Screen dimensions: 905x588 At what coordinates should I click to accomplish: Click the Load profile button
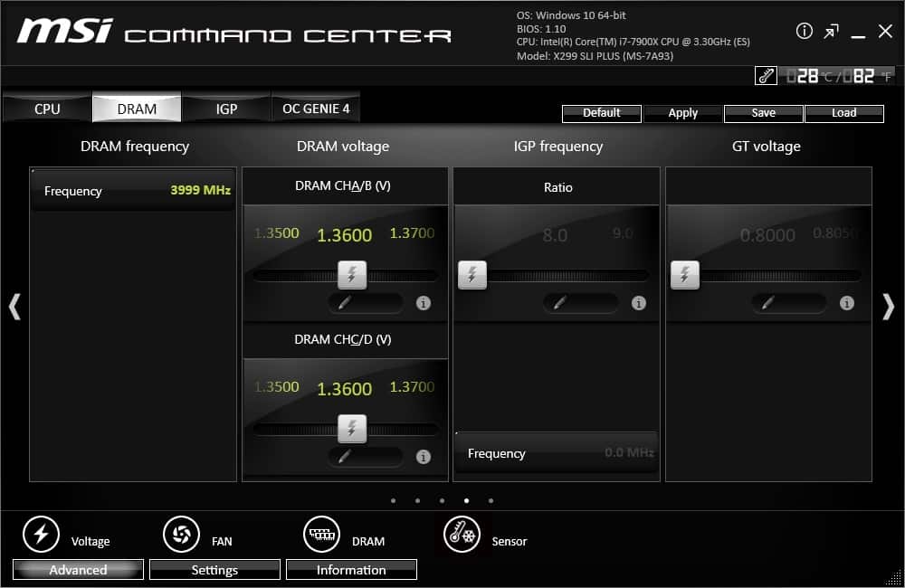pos(843,113)
